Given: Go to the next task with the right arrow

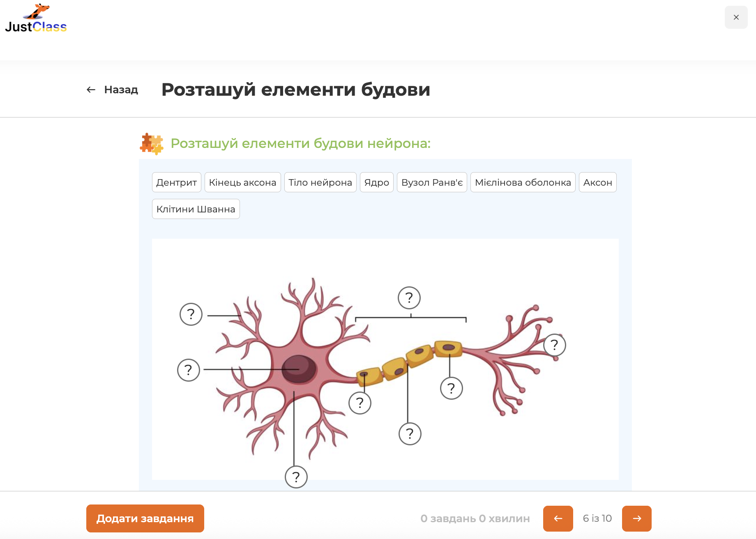Looking at the screenshot, I should point(637,518).
